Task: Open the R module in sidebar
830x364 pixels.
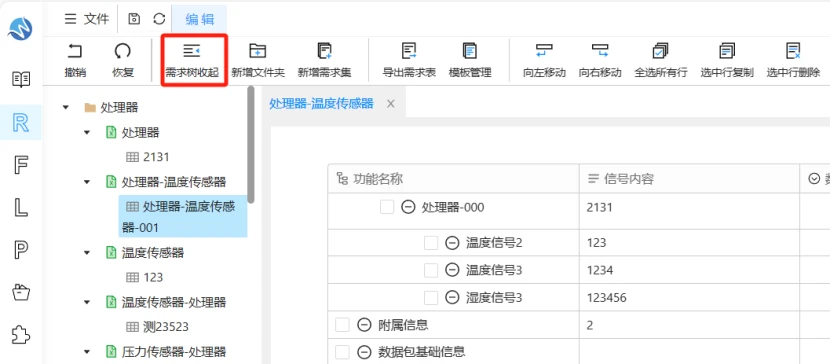Action: click(21, 122)
